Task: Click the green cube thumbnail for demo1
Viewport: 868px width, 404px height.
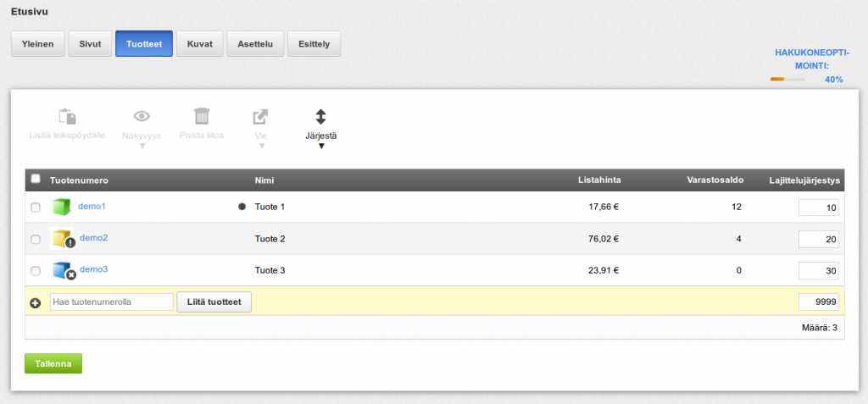Action: (62, 207)
